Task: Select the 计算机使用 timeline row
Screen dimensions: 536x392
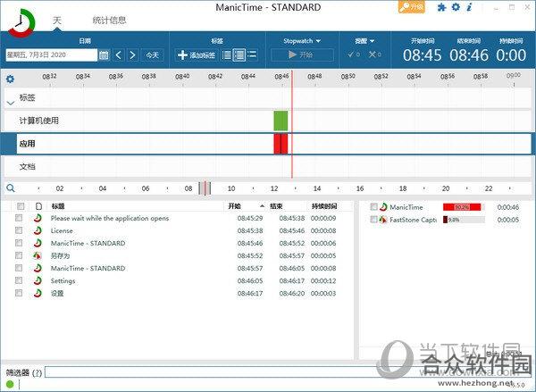Action: (268, 121)
